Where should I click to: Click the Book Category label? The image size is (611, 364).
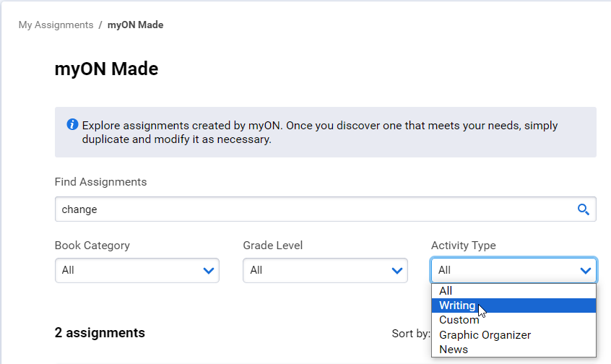92,246
